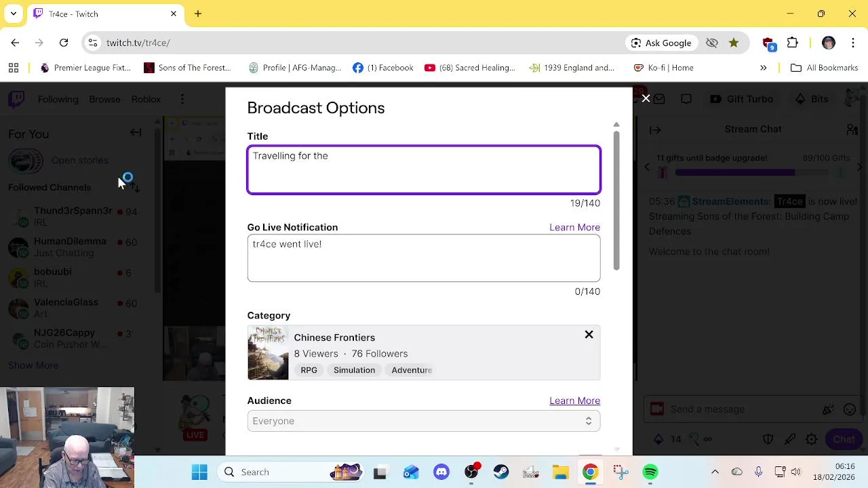This screenshot has width=868, height=488.
Task: Click the StreamElements username in chat
Action: tap(730, 201)
